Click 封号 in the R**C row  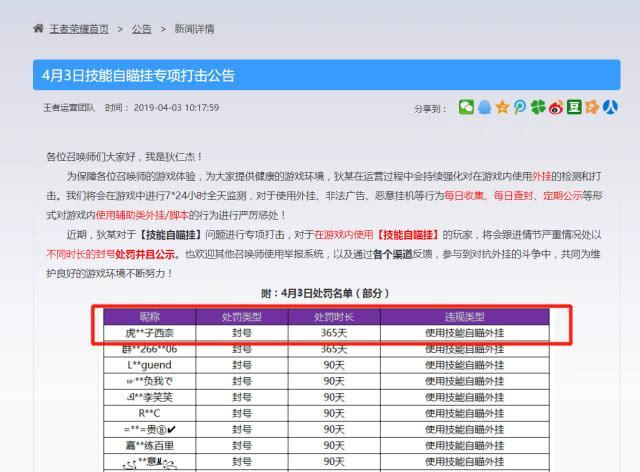242,413
